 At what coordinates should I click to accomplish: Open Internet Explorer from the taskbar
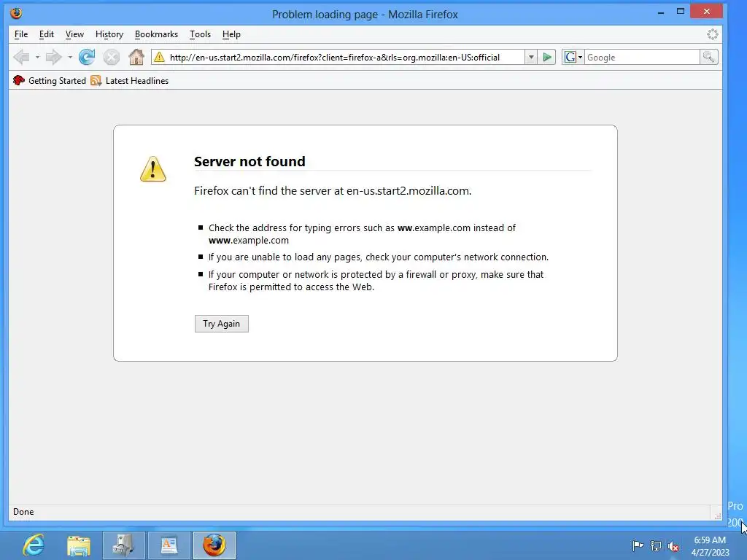(34, 545)
